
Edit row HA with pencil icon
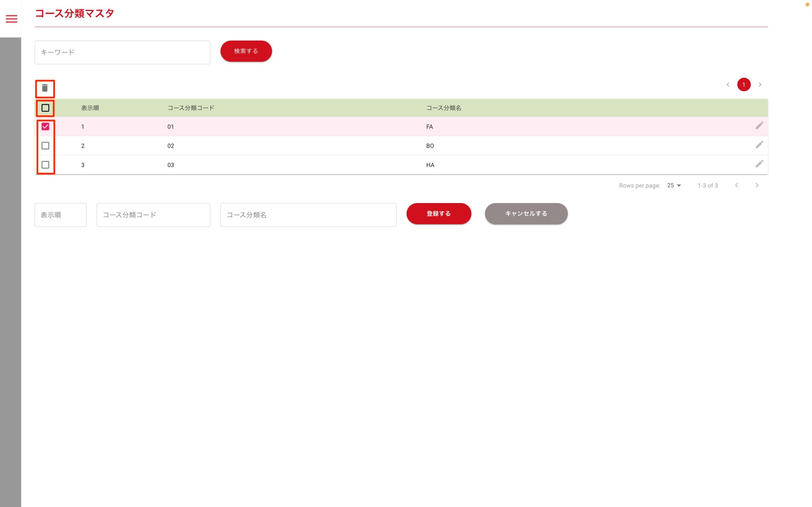[759, 164]
